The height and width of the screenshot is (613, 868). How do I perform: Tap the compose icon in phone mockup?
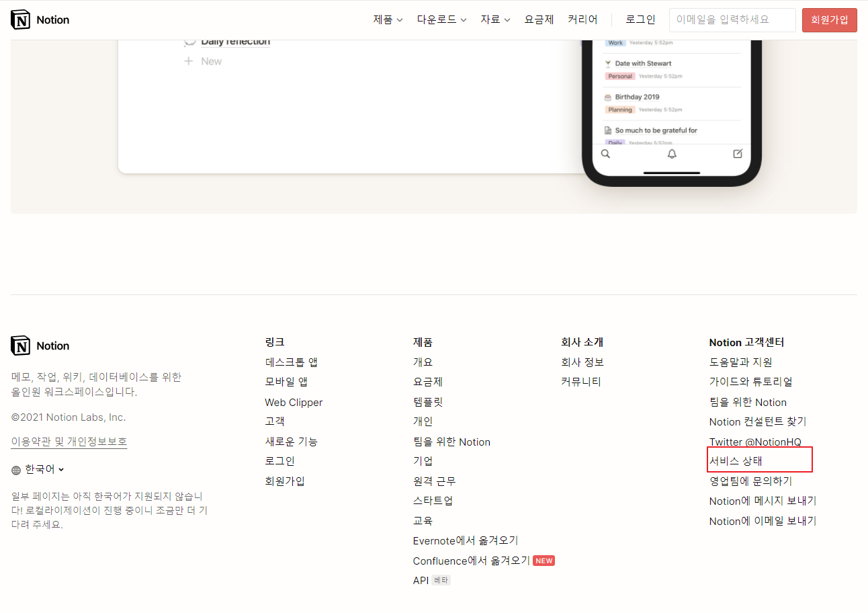[x=738, y=154]
